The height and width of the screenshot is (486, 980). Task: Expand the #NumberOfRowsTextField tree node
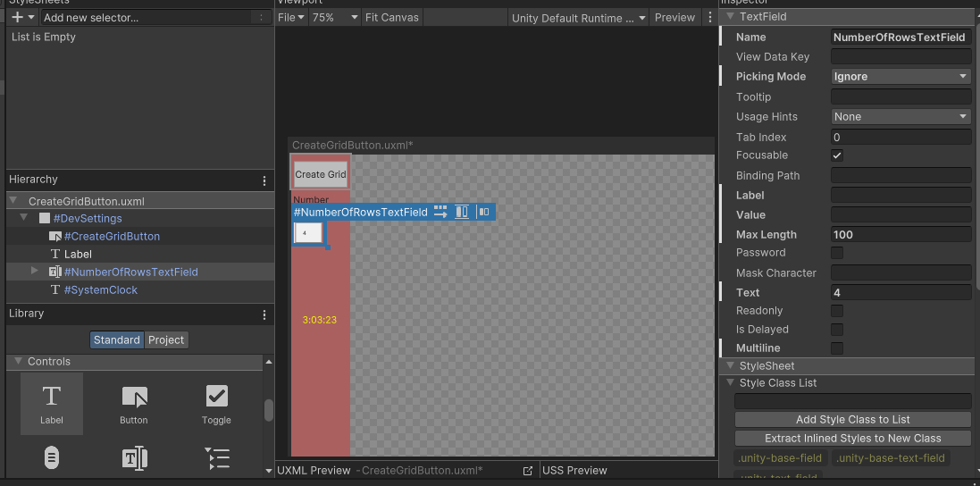pos(35,271)
